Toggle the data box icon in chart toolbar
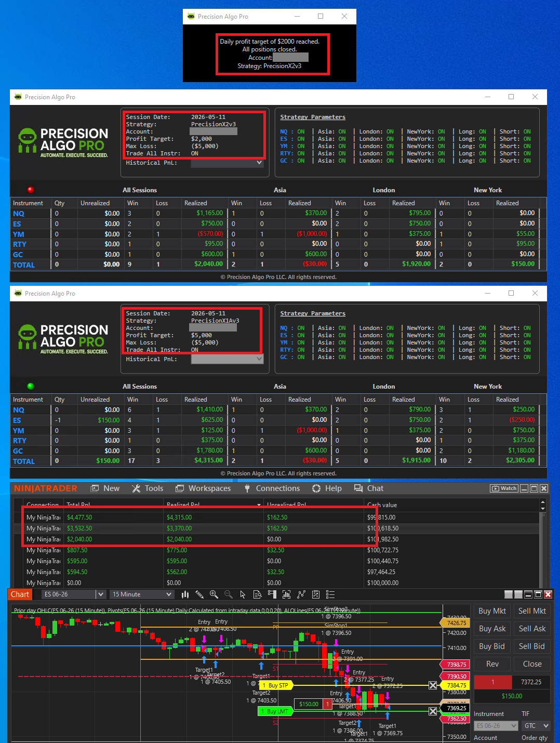 pos(257,594)
